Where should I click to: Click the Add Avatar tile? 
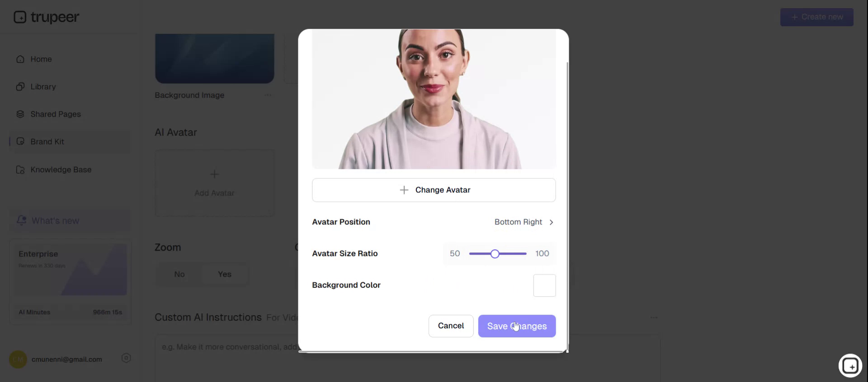[214, 183]
